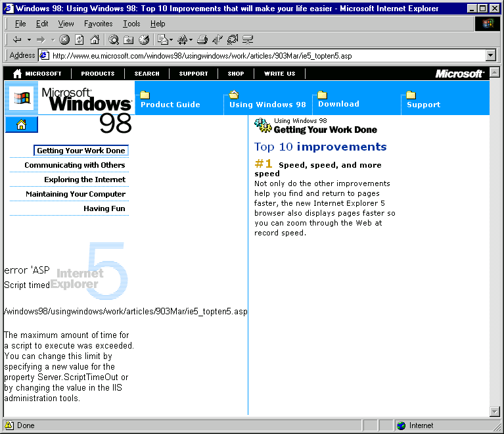The width and height of the screenshot is (504, 434).
Task: Click the Windows logo throbber in menu bar
Action: [488, 24]
